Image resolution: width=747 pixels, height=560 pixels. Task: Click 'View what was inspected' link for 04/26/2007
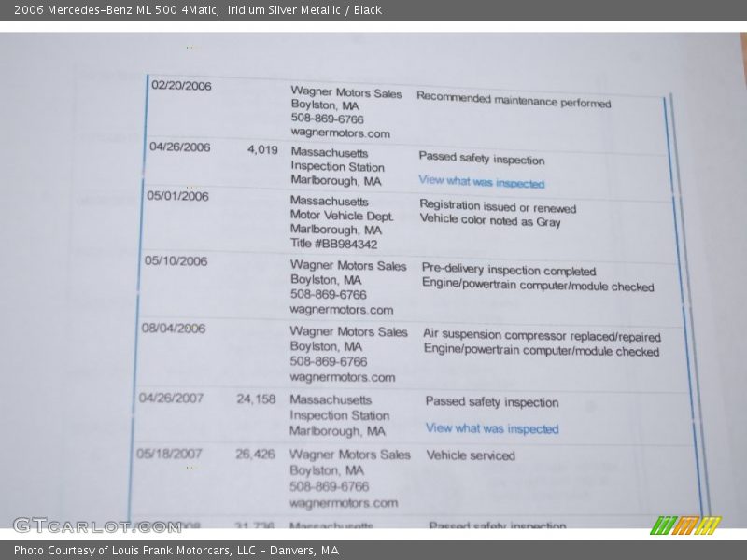(x=492, y=428)
